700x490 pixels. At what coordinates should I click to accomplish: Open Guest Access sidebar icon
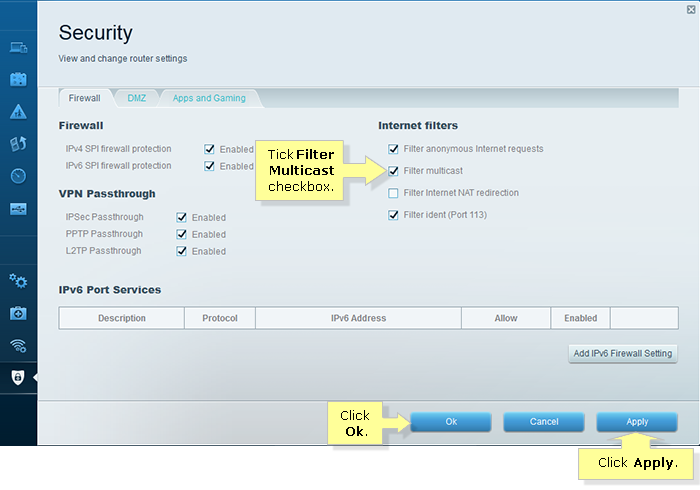18,79
